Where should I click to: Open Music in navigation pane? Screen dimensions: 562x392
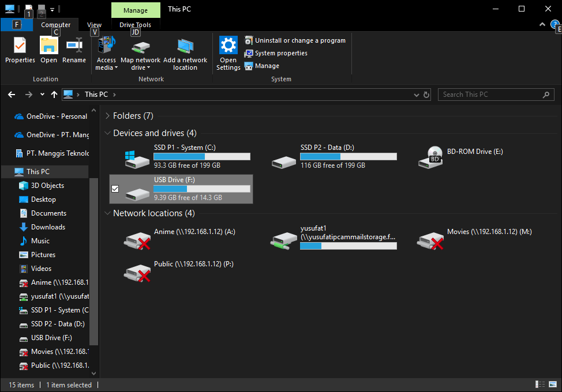(35, 241)
